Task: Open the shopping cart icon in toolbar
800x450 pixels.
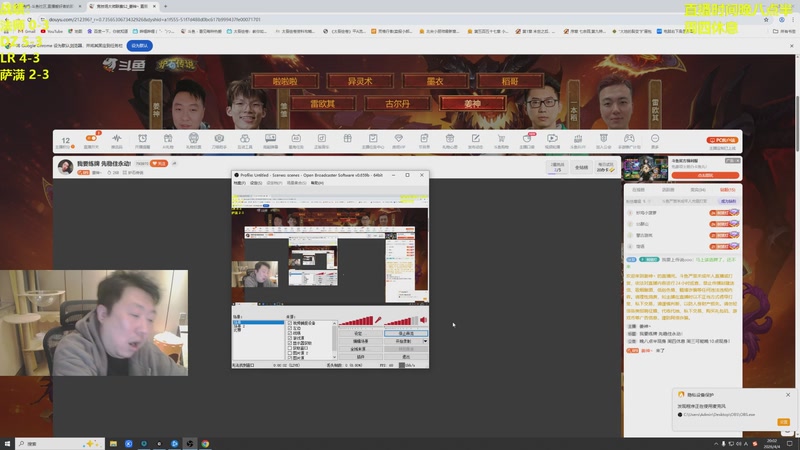Action: point(501,138)
